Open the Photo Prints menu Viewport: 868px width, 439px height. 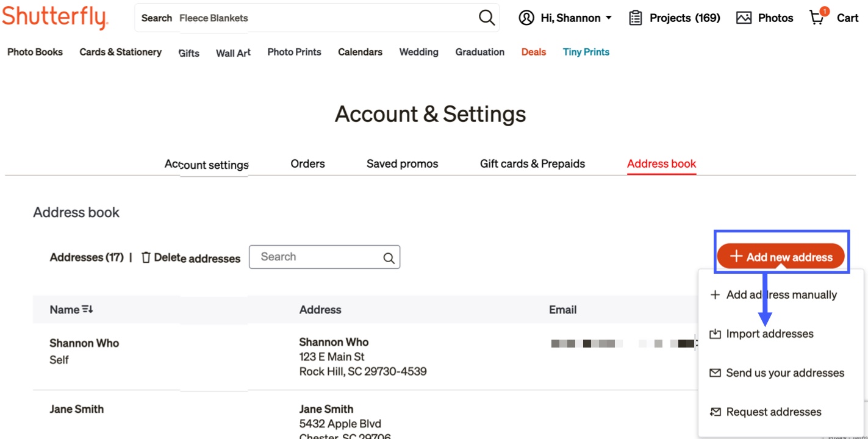point(294,52)
